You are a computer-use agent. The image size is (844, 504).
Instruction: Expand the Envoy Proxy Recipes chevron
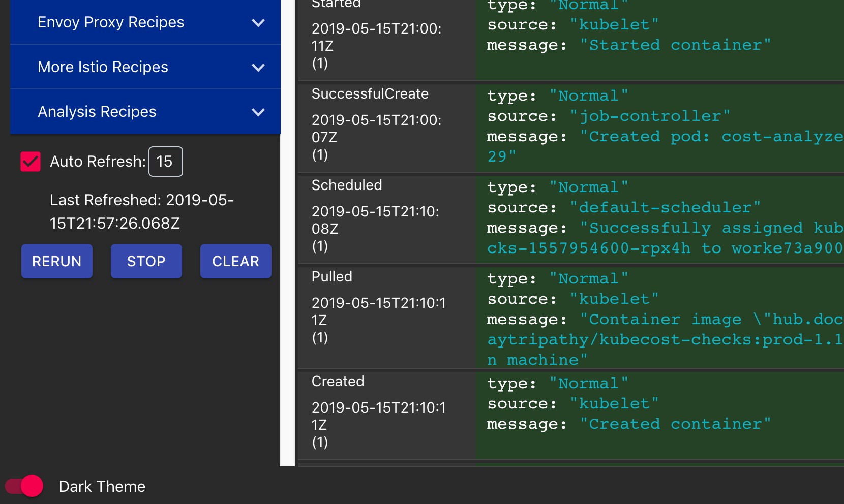coord(258,23)
